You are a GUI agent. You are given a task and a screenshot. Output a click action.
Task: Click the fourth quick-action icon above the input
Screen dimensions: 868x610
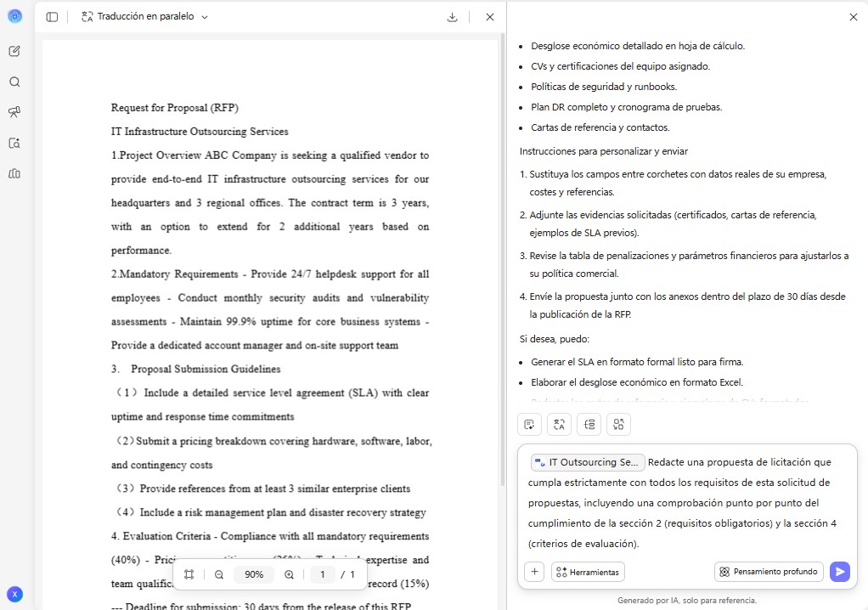[618, 425]
